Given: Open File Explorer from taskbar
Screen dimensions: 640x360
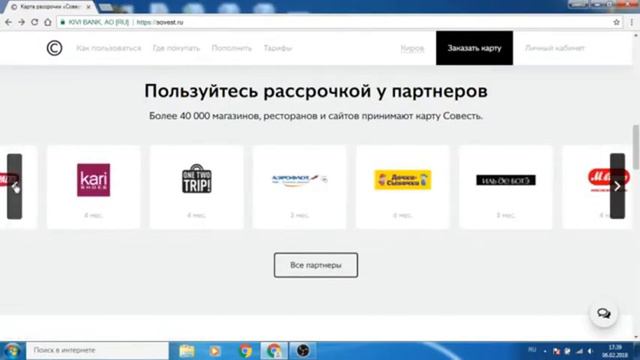Looking at the screenshot, I should pos(187,351).
